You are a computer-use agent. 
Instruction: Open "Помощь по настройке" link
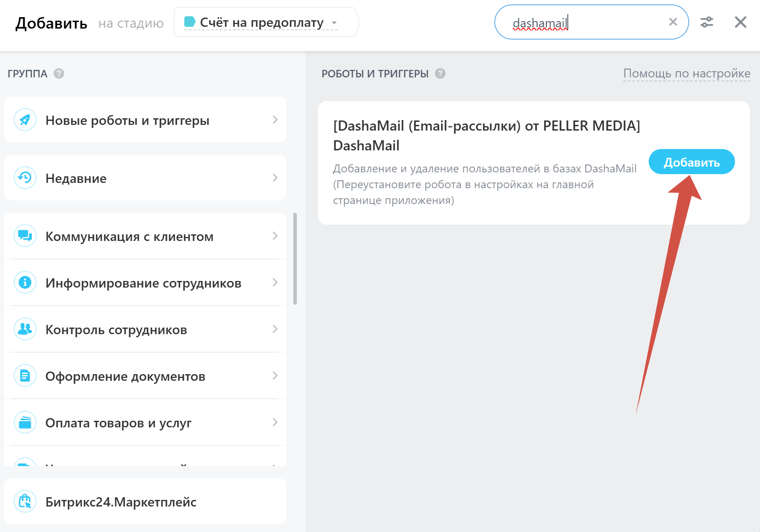[x=687, y=73]
